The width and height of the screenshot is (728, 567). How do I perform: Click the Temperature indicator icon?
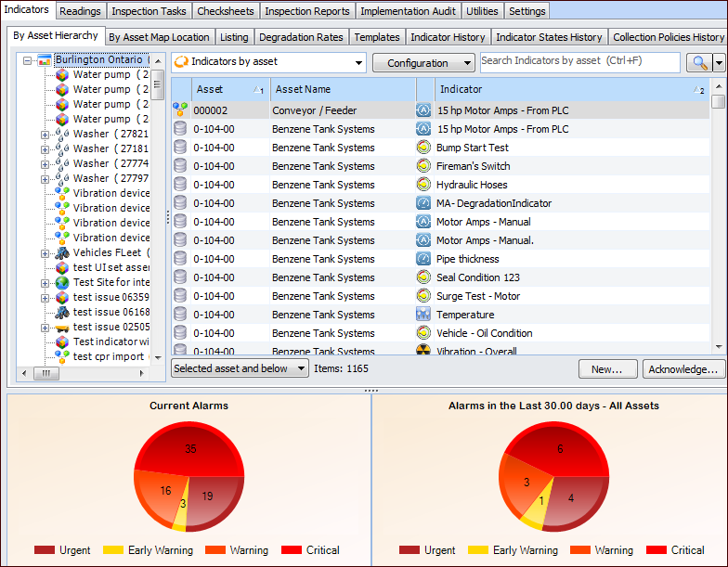[422, 315]
